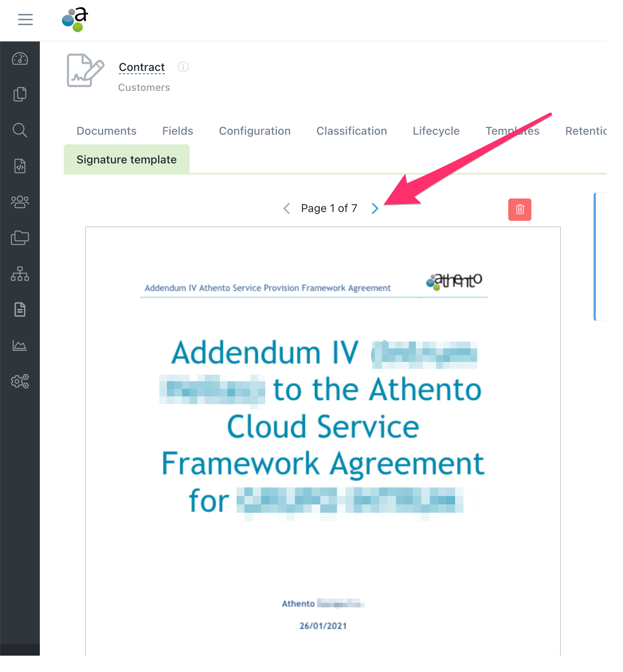Click the info icon beside Contract
Screen dimensions: 623x672
coord(183,67)
